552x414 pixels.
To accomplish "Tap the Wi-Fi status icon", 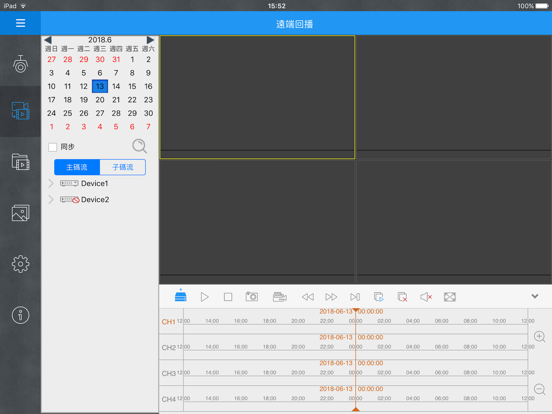I will point(23,6).
